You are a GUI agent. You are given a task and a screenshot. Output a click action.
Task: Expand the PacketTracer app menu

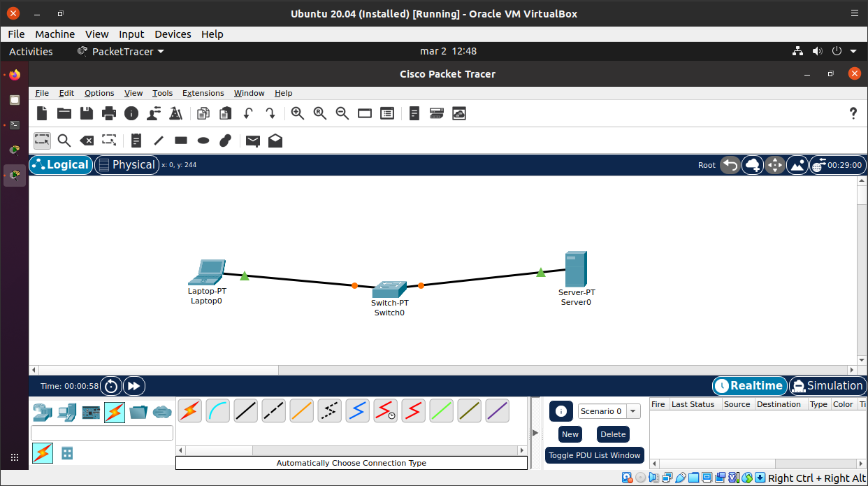121,51
